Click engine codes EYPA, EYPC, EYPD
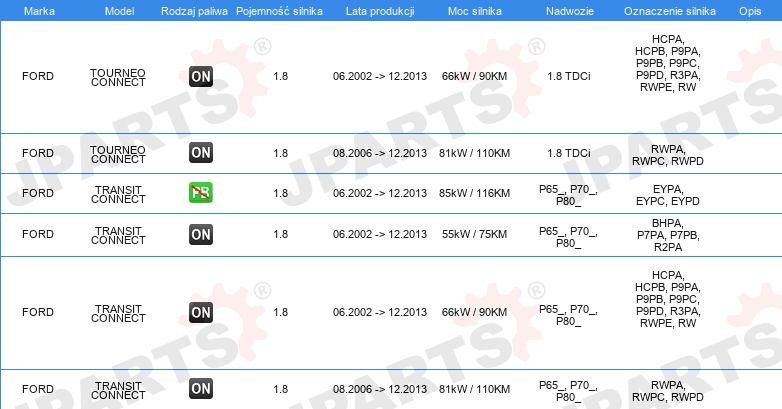 point(668,195)
